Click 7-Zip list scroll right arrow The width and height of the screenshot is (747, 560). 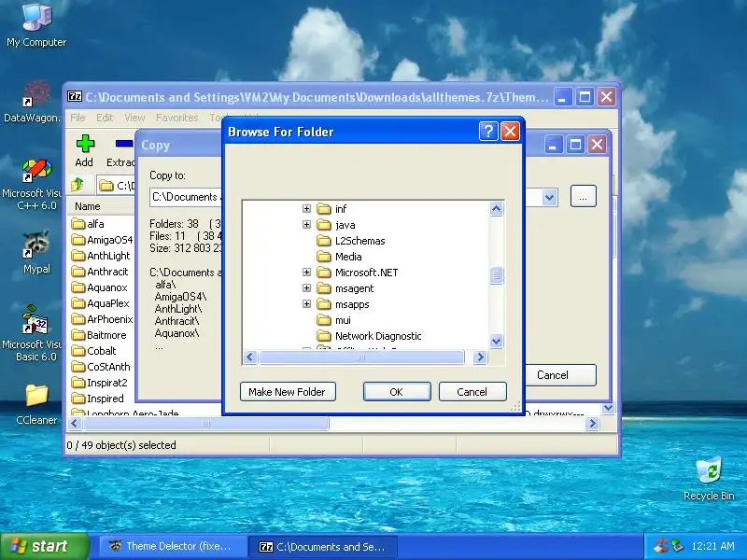point(592,424)
